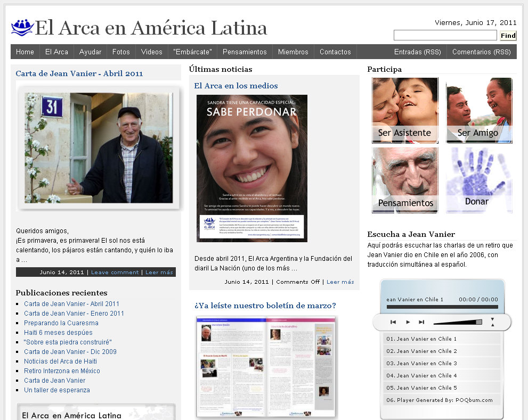Image resolution: width=528 pixels, height=420 pixels.
Task: Open the Comentarios (RSS) feed link
Action: tap(482, 52)
